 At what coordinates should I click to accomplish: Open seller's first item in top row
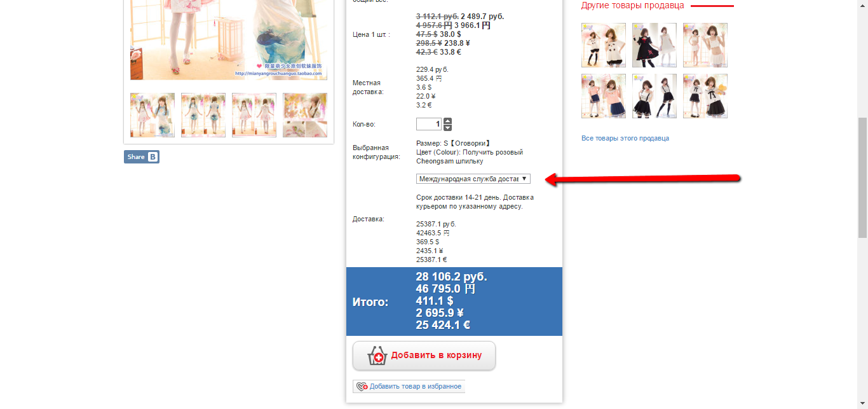coord(604,45)
